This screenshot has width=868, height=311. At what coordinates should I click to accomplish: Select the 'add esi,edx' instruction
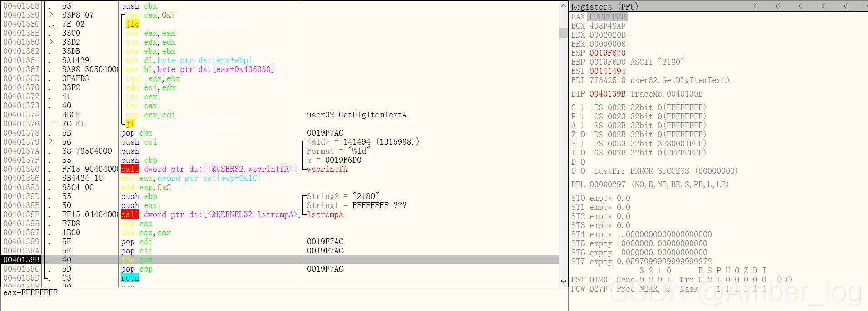[150, 87]
